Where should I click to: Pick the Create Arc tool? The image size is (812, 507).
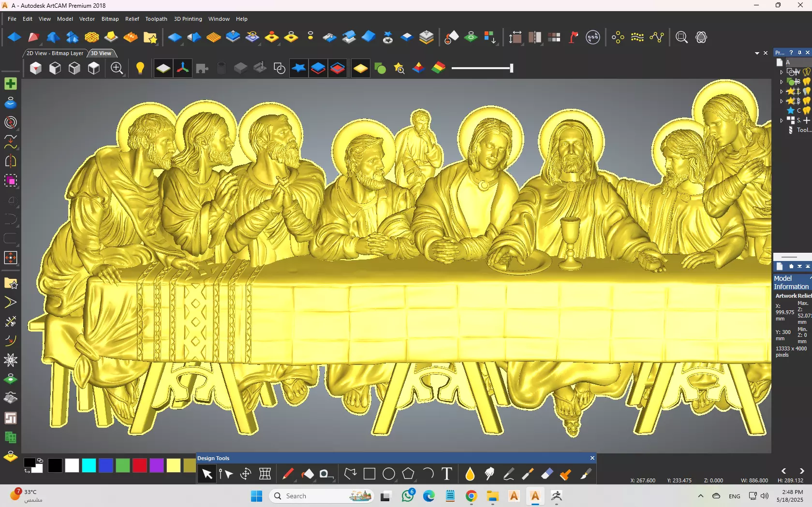point(428,474)
